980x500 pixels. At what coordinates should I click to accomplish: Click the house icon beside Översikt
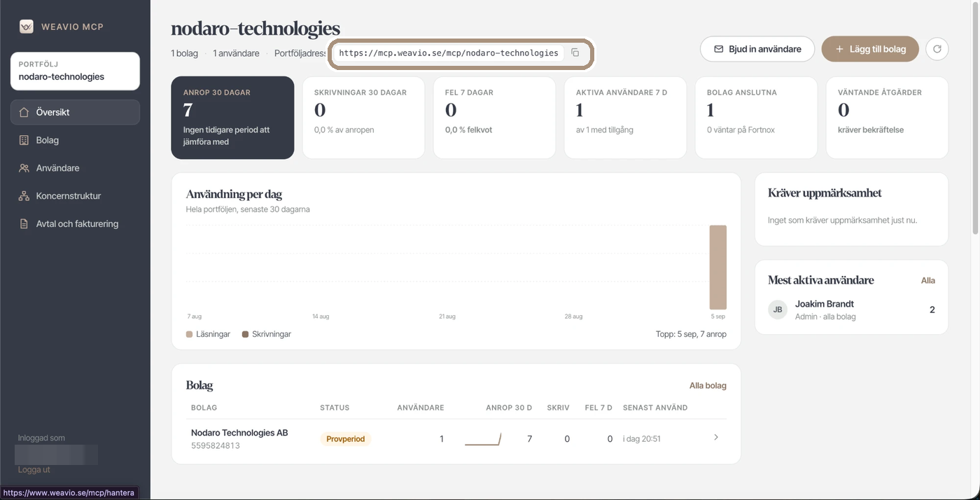click(x=24, y=112)
